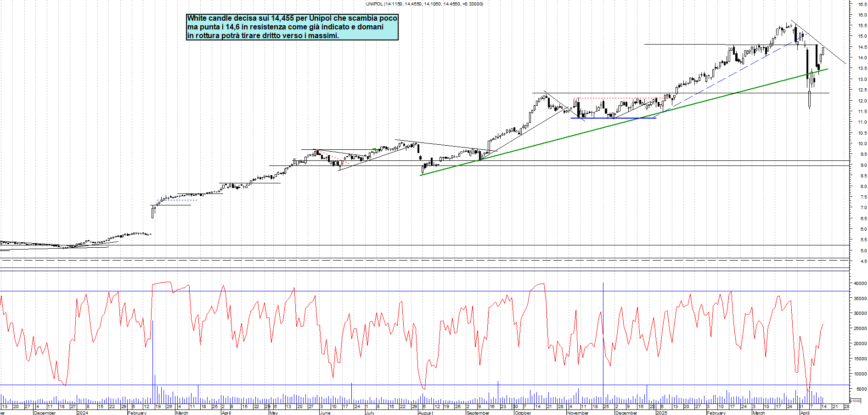Click the October month label
The height and width of the screenshot is (415, 868).
[x=523, y=413]
